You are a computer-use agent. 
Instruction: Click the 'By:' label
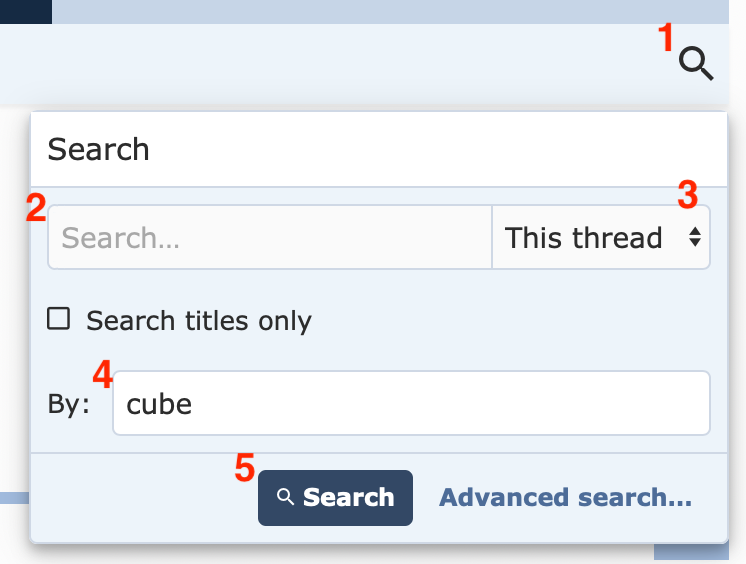(x=68, y=404)
